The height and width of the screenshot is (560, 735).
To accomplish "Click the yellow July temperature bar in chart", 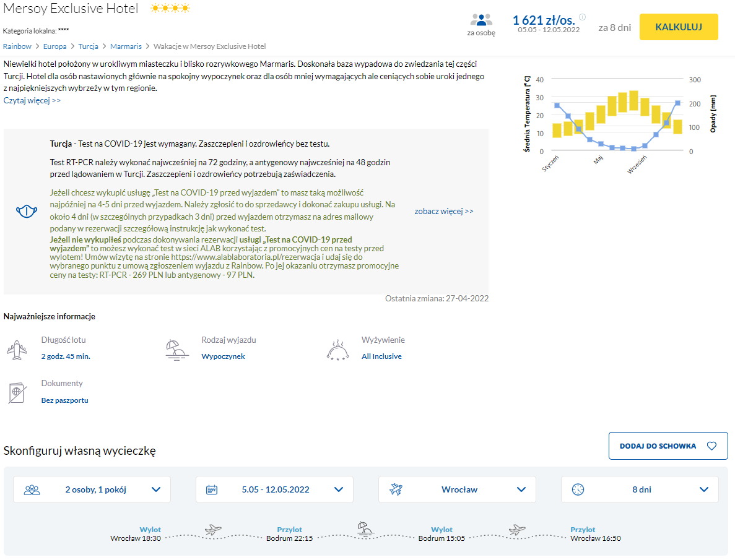I will pos(622,102).
